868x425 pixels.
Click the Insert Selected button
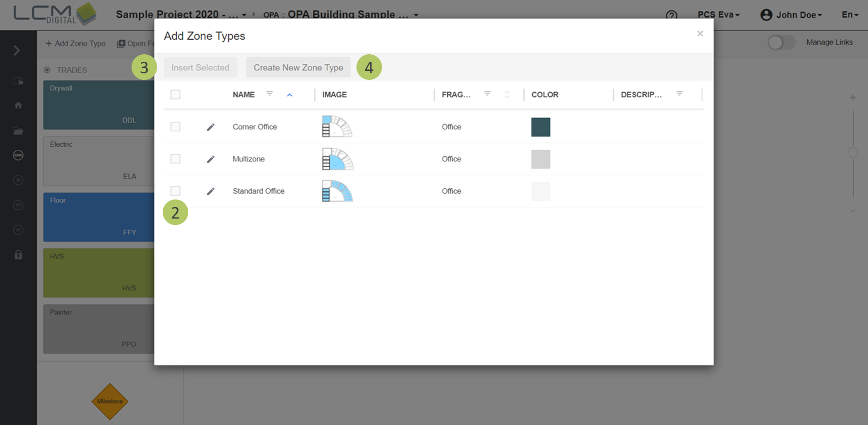[x=200, y=67]
